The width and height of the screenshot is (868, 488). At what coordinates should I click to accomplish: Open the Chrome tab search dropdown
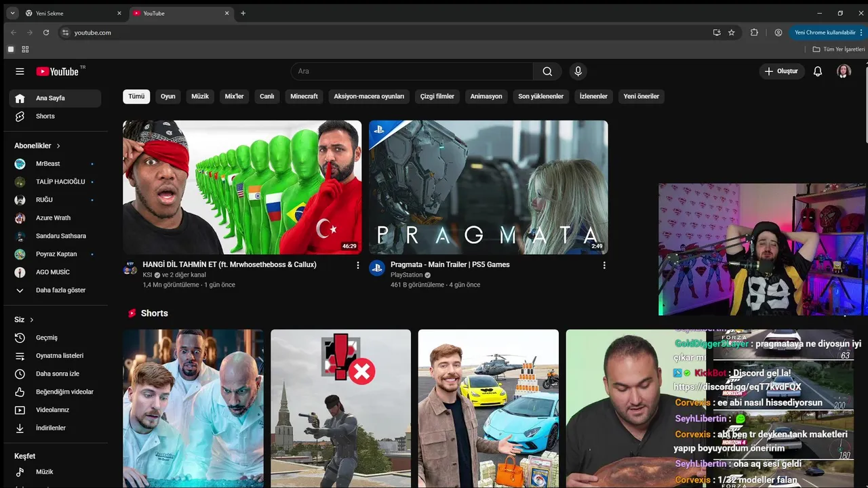point(12,13)
